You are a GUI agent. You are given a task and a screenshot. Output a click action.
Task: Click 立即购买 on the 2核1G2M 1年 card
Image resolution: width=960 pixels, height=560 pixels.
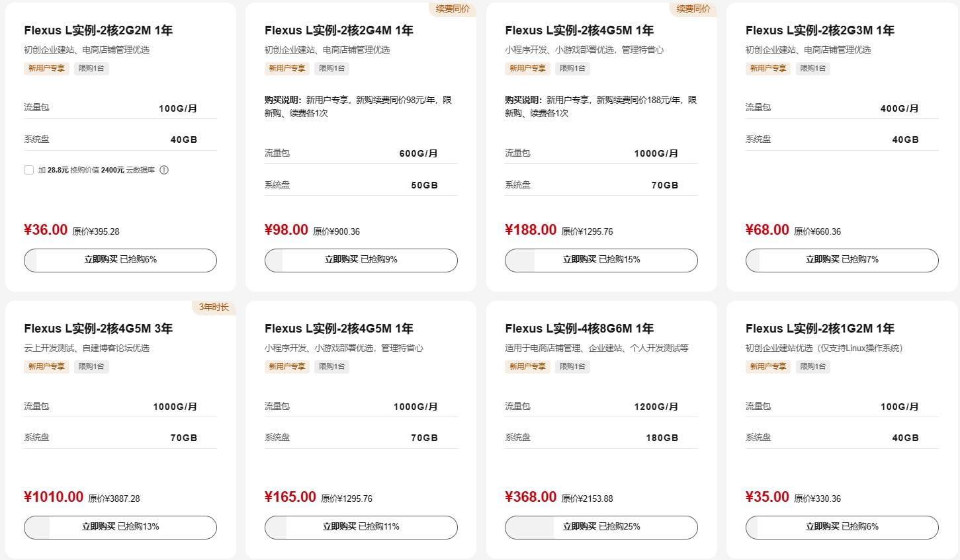(x=841, y=527)
